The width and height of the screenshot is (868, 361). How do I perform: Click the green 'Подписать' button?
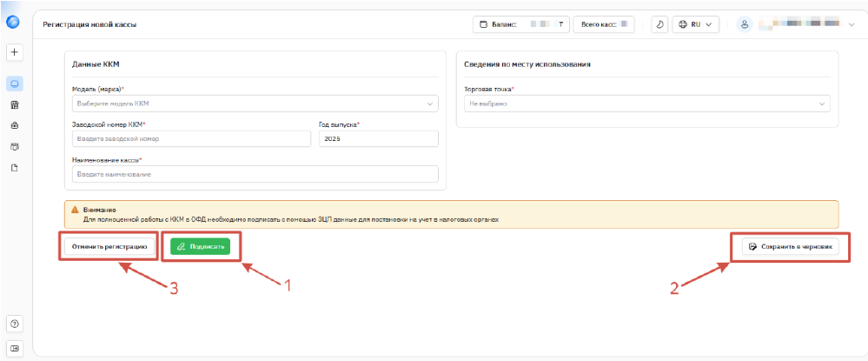201,247
